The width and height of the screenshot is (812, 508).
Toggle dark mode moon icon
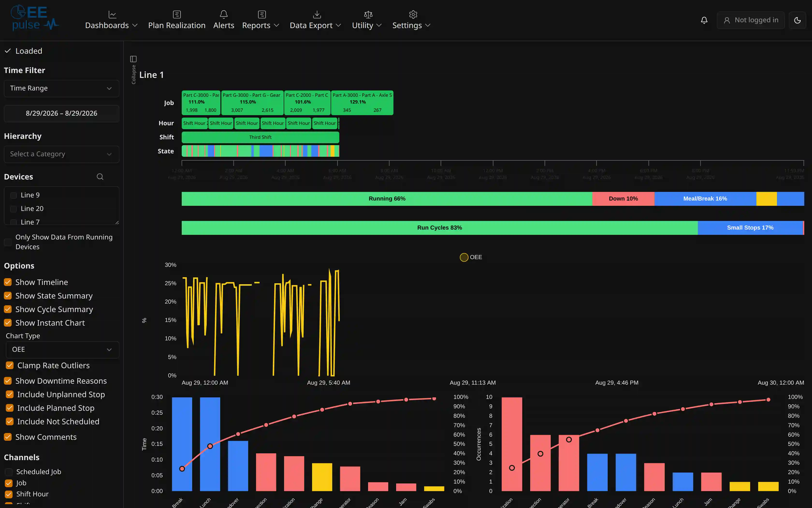coord(797,20)
